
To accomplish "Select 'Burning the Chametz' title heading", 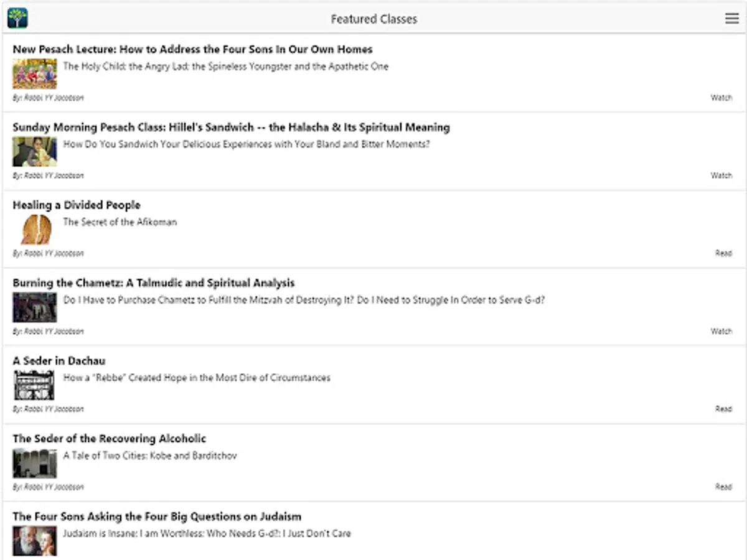I will tap(153, 283).
